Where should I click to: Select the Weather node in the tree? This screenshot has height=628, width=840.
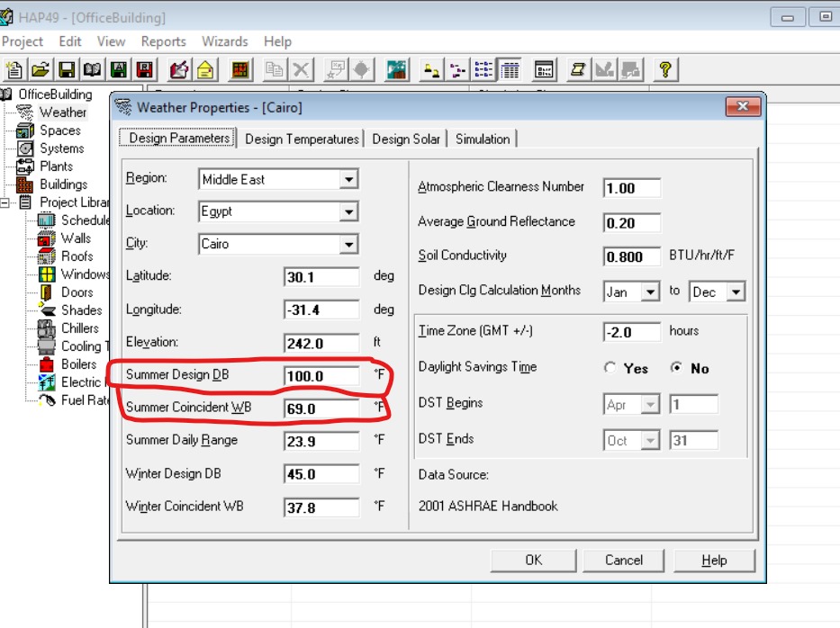[63, 112]
